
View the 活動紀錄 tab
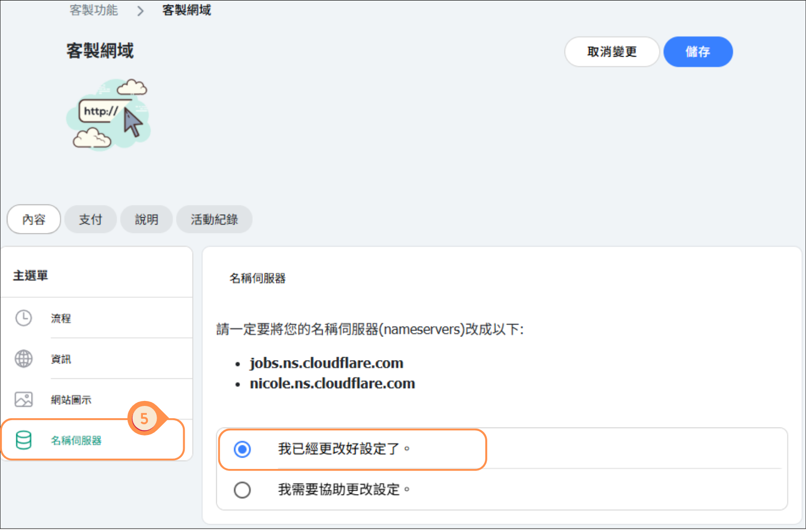(214, 220)
